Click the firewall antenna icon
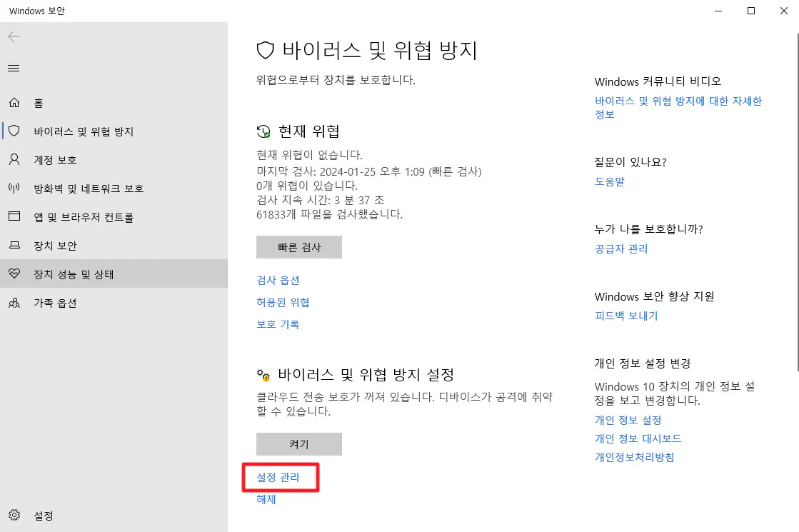 [x=14, y=188]
